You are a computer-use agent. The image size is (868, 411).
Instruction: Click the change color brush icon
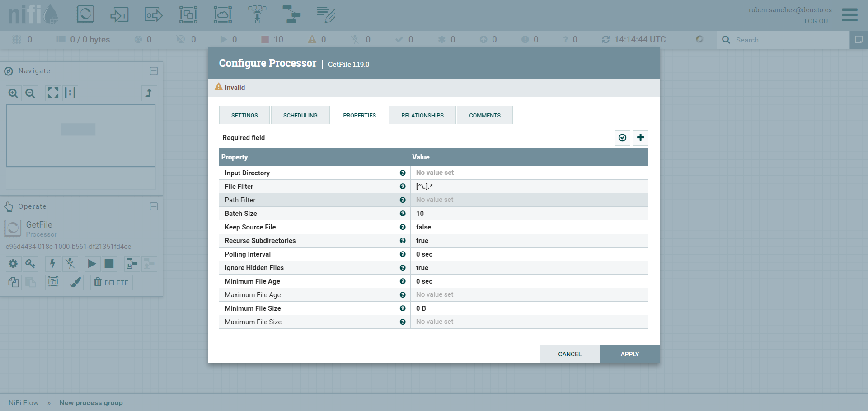point(75,282)
